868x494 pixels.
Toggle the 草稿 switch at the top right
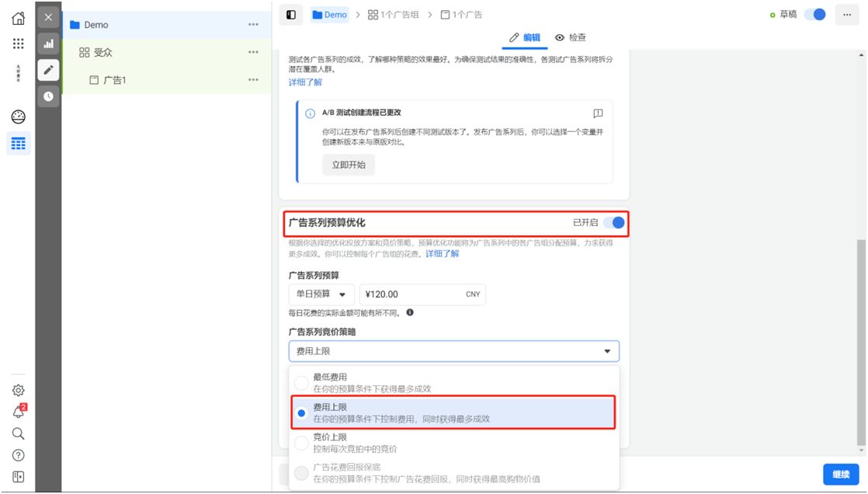tap(815, 15)
